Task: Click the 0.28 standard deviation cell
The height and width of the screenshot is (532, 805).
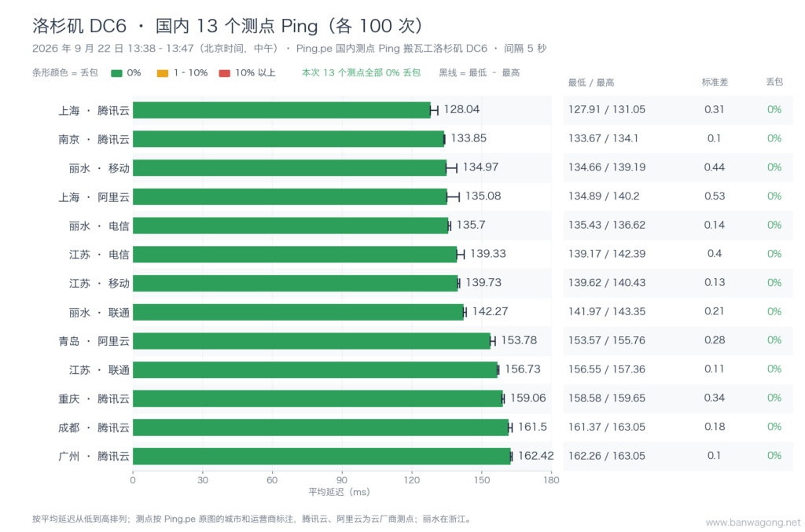Action: coord(714,340)
